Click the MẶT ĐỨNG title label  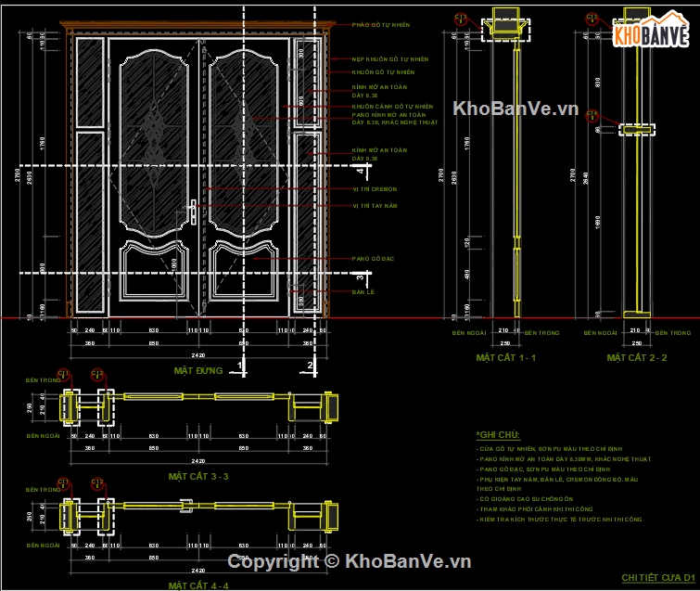(x=198, y=370)
